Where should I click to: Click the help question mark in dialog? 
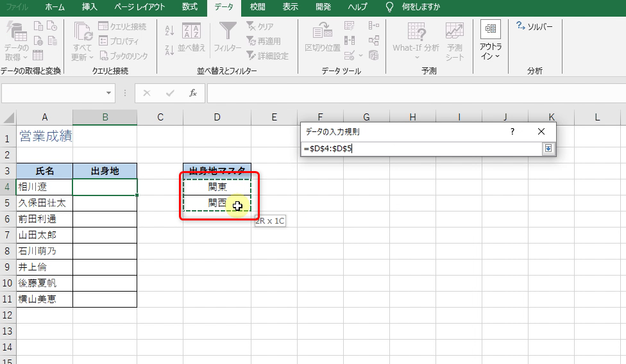tap(512, 131)
